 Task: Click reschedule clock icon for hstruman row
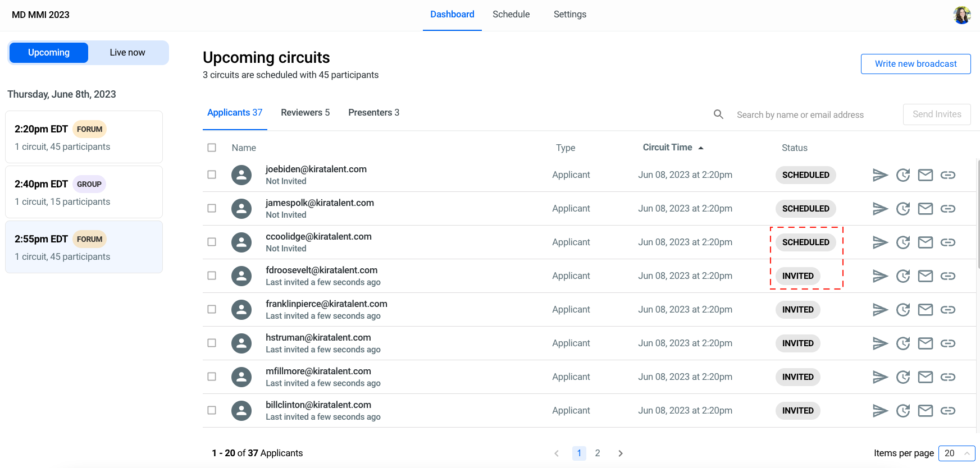[903, 343]
